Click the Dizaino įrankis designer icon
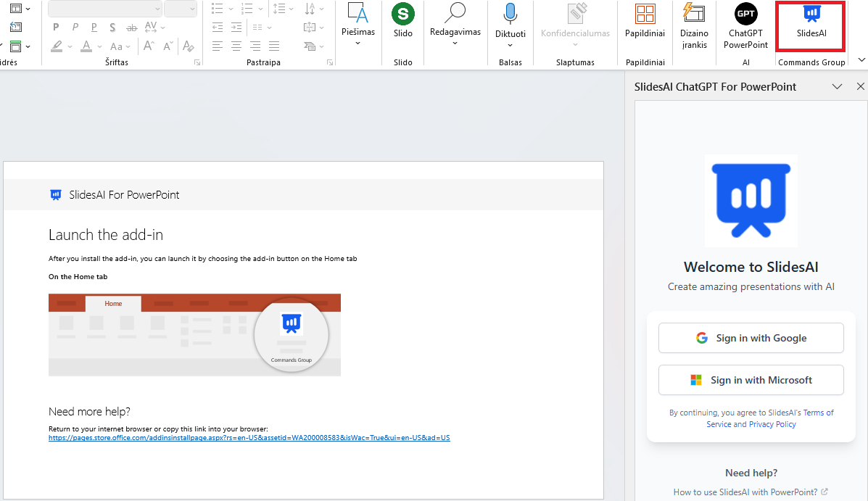 pyautogui.click(x=694, y=26)
